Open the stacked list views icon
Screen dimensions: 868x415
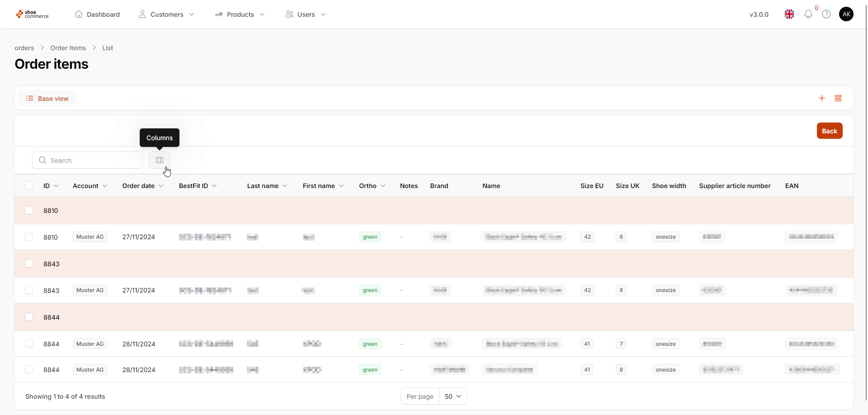point(838,98)
